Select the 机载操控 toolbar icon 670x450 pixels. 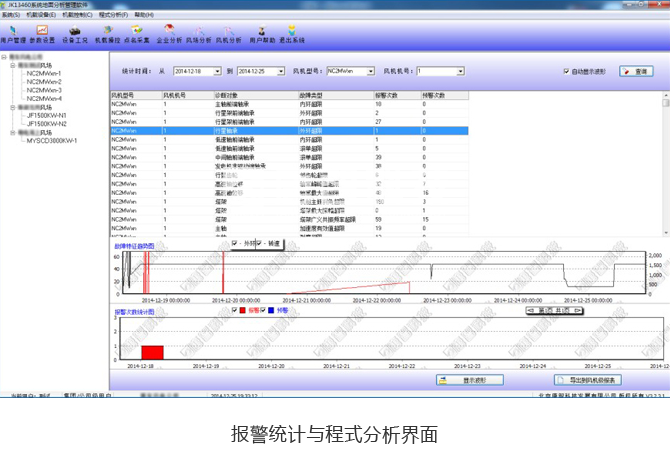[107, 34]
